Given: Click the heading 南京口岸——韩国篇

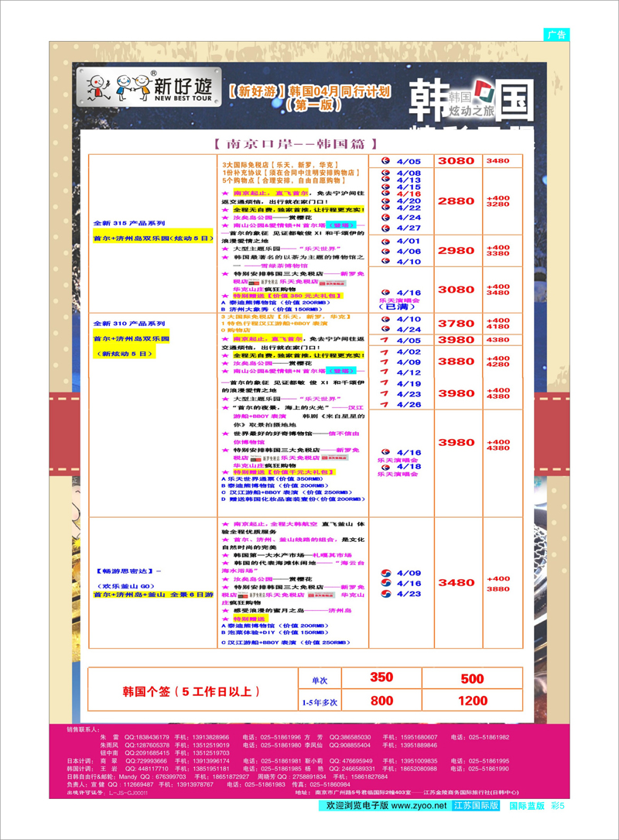Looking at the screenshot, I should 296,143.
